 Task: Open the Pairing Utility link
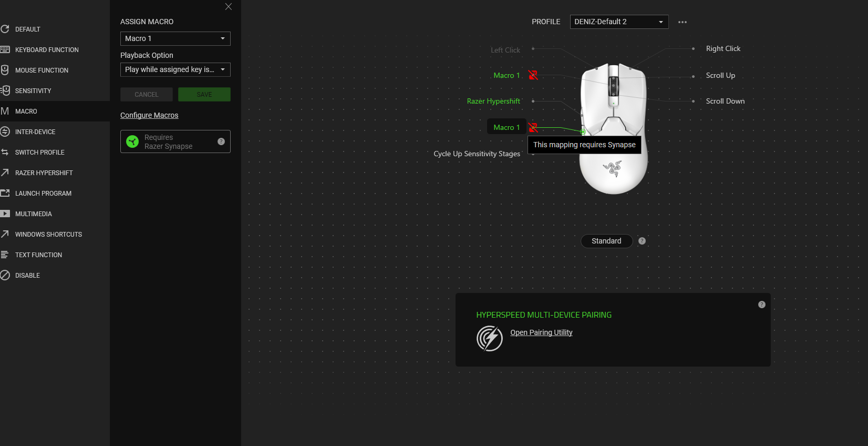pyautogui.click(x=541, y=332)
